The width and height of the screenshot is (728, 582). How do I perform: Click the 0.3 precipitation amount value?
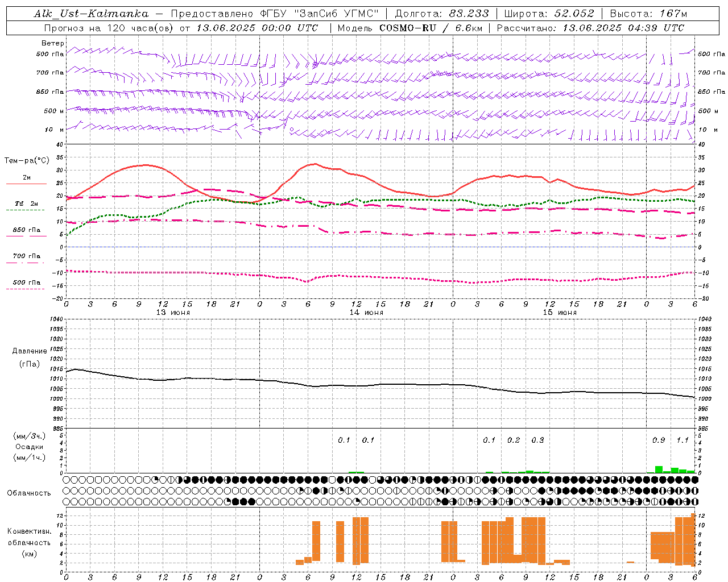[x=537, y=440]
